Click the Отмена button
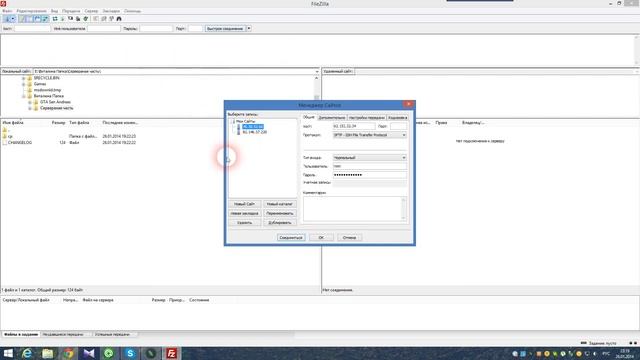The width and height of the screenshot is (640, 360). tap(349, 238)
